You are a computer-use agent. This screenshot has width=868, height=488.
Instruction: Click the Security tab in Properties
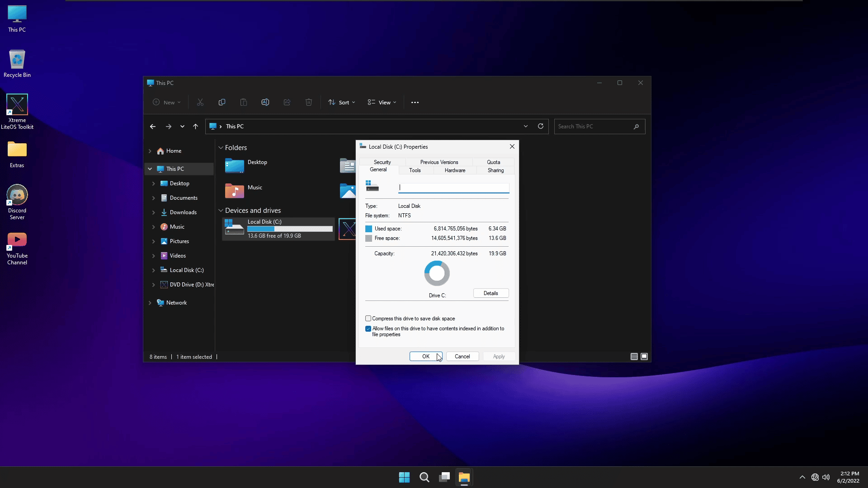tap(382, 161)
